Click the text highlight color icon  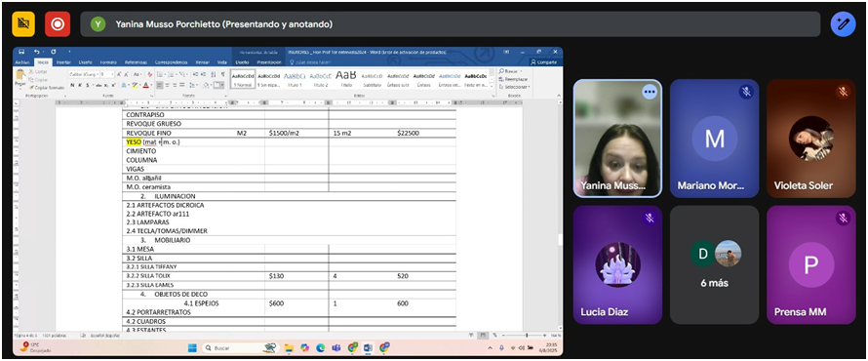pos(135,85)
